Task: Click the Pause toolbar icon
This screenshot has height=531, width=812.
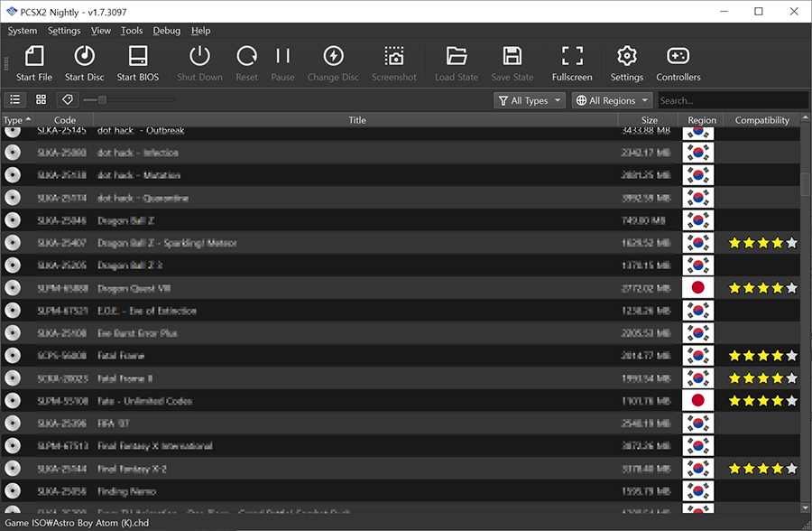Action: pyautogui.click(x=282, y=56)
